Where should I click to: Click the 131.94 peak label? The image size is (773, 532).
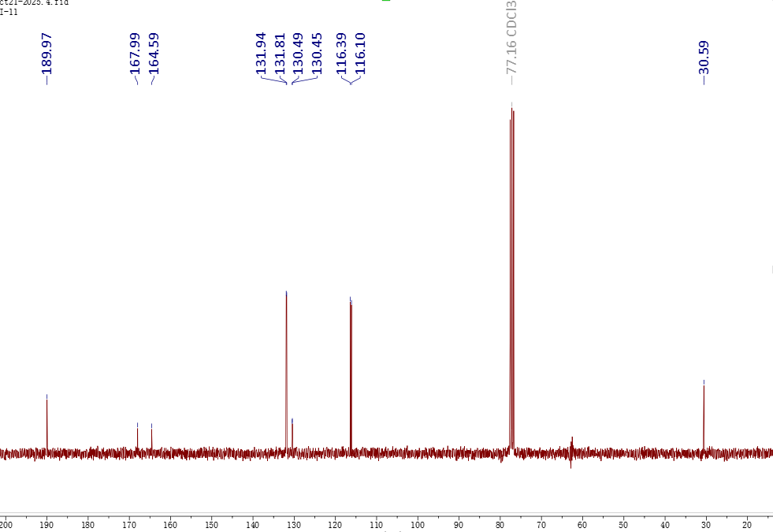coord(261,54)
